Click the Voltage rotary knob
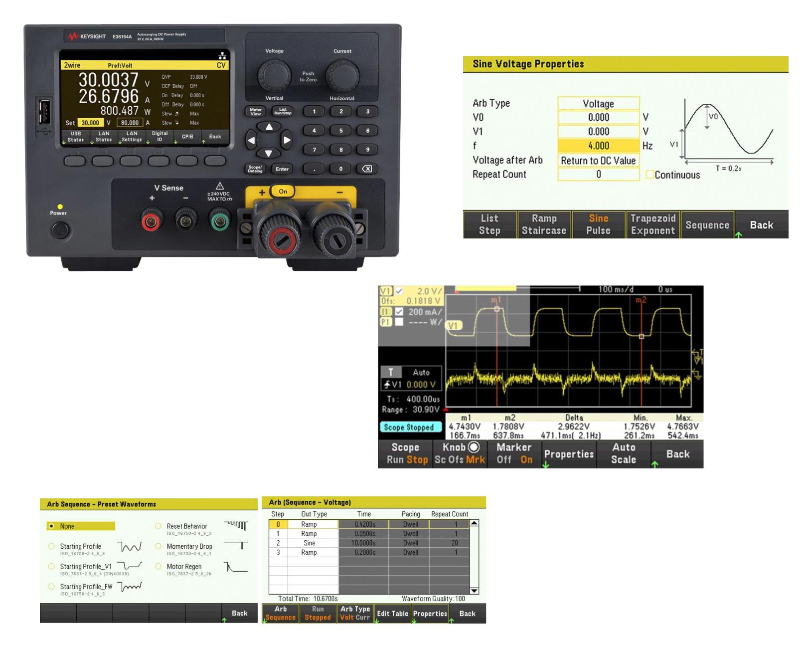Screen dimensions: 812x647 (x=274, y=76)
